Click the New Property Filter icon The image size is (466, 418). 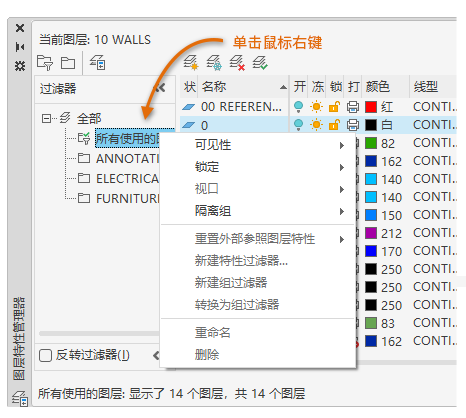(x=45, y=63)
